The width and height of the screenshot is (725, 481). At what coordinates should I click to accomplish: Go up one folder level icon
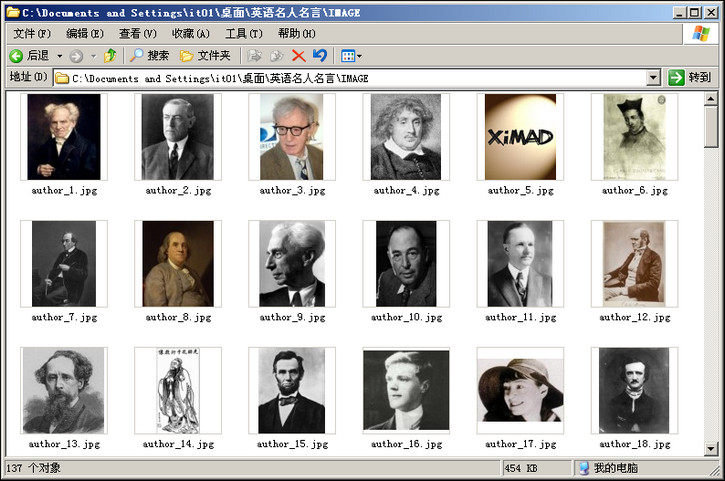[x=110, y=56]
